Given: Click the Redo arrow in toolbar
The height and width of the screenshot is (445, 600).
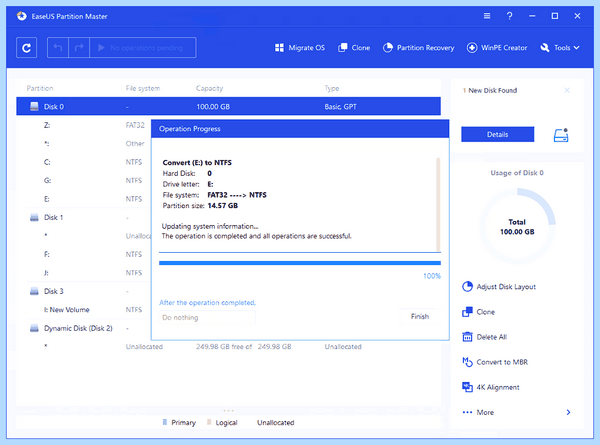Looking at the screenshot, I should point(79,48).
